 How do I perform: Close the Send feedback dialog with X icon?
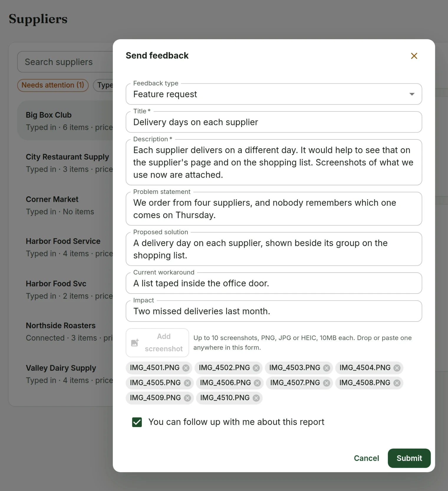[x=414, y=56]
